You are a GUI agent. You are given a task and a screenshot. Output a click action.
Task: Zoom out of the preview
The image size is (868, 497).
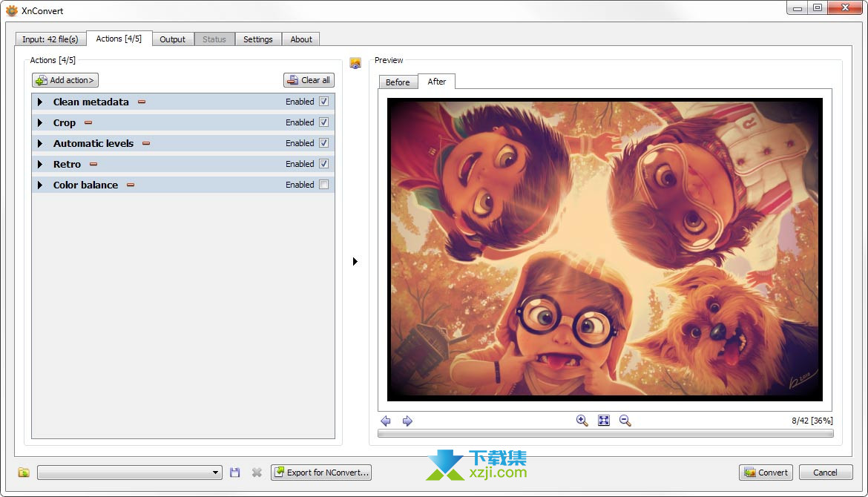click(x=625, y=421)
